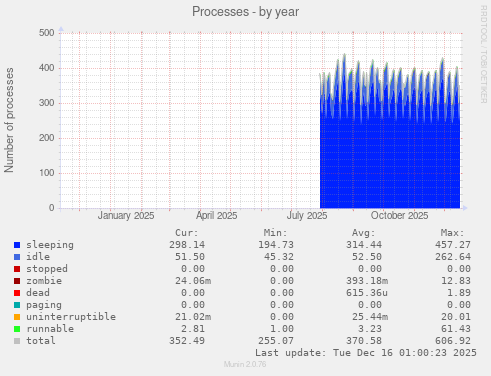Viewport: 491px width, 376px height.
Task: Click zombie average value 393.18m
Action: [367, 281]
